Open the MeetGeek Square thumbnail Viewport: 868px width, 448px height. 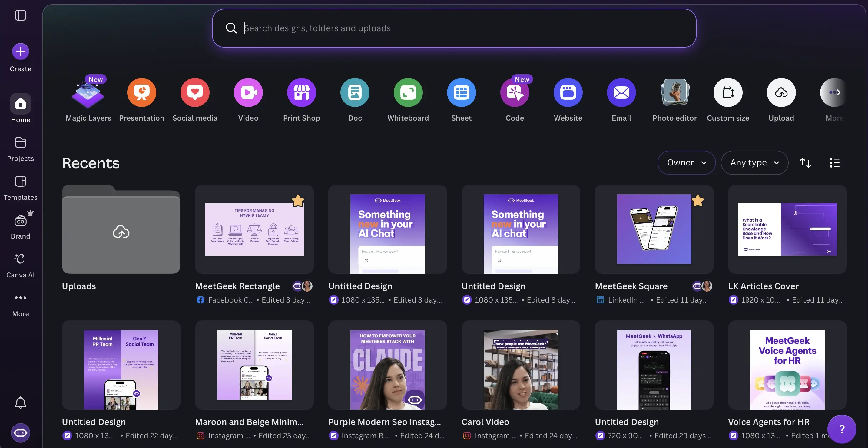(x=654, y=229)
